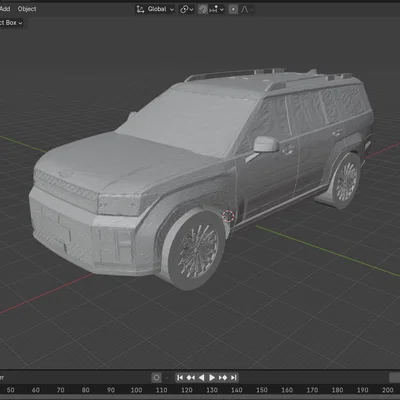Open the snapping options dropdown
Image resolution: width=400 pixels, height=400 pixels.
(217, 9)
